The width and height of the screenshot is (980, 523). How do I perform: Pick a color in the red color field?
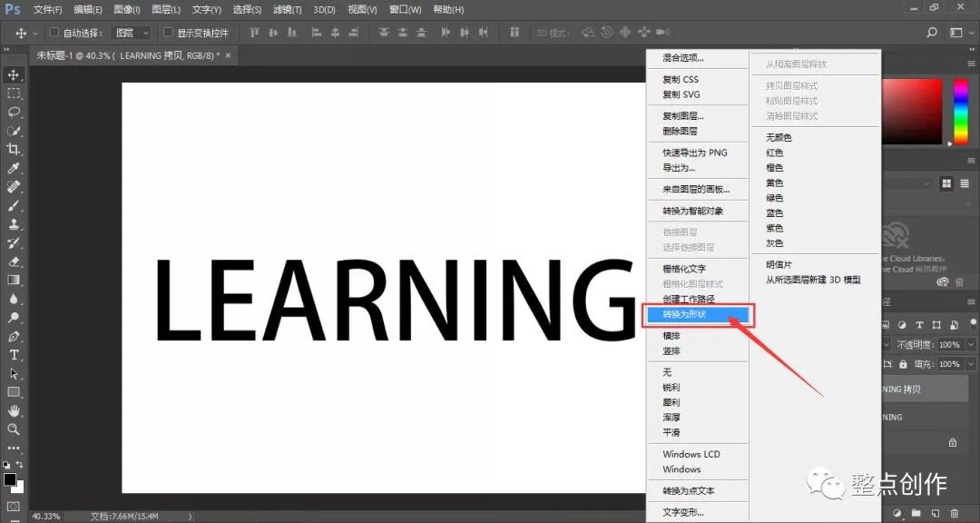(911, 112)
